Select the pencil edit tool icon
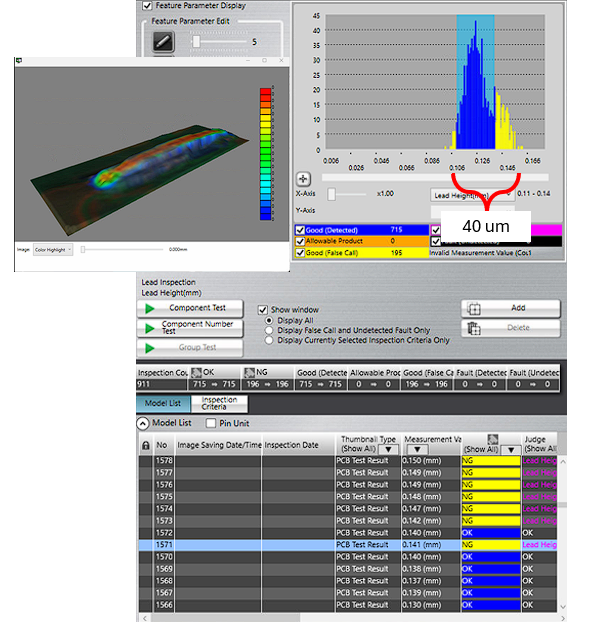The width and height of the screenshot is (590, 626). point(163,42)
